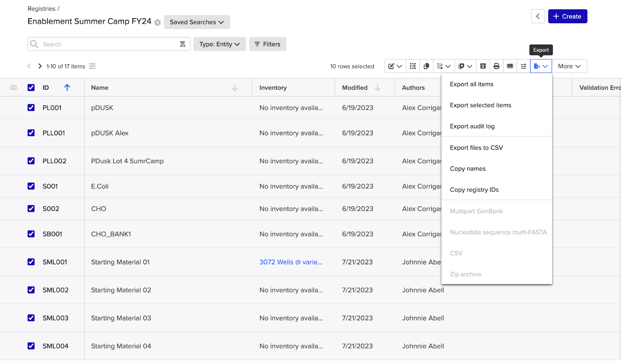Image resolution: width=621 pixels, height=364 pixels.
Task: Choose Export selected items from menu
Action: (x=480, y=105)
